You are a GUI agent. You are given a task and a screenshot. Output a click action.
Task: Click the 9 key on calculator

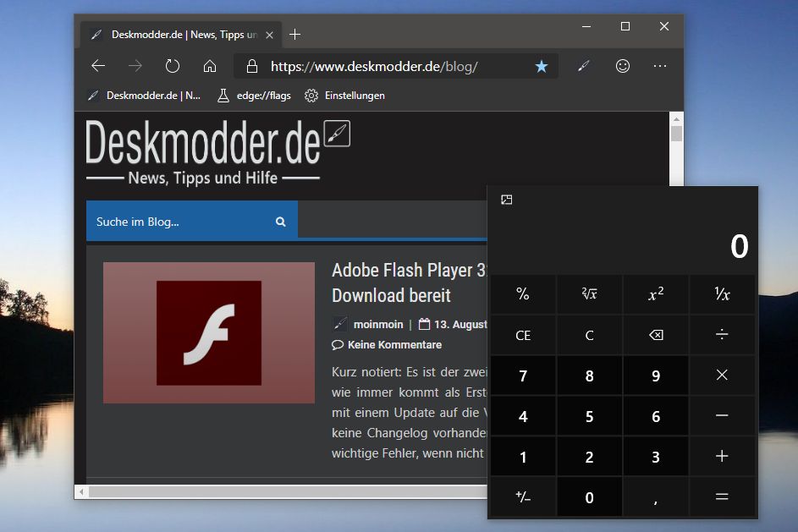(x=656, y=376)
